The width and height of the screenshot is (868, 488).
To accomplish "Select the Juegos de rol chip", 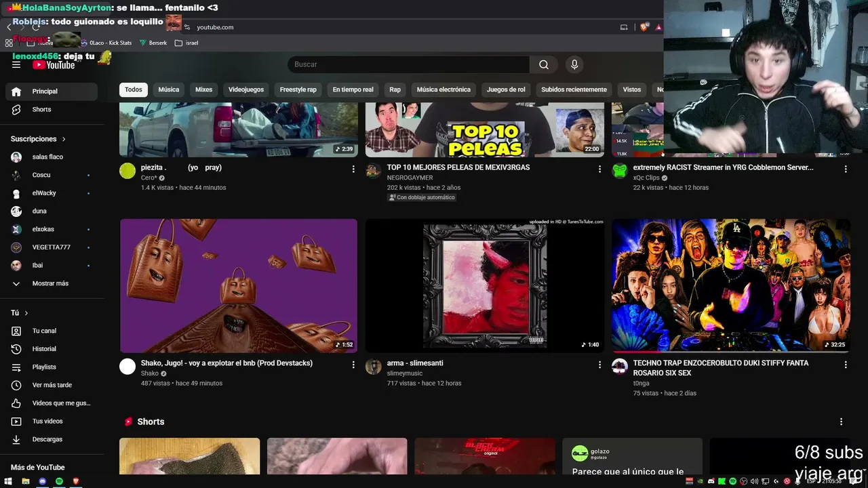I will [506, 89].
